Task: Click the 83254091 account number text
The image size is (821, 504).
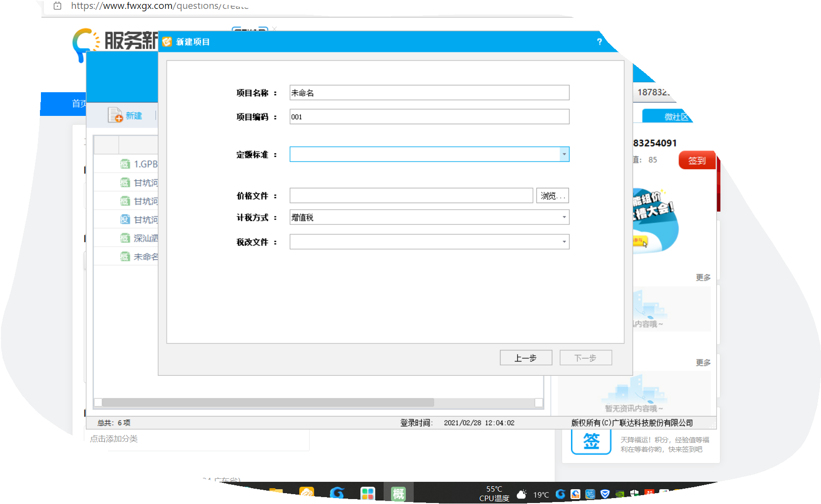Action: [x=655, y=143]
